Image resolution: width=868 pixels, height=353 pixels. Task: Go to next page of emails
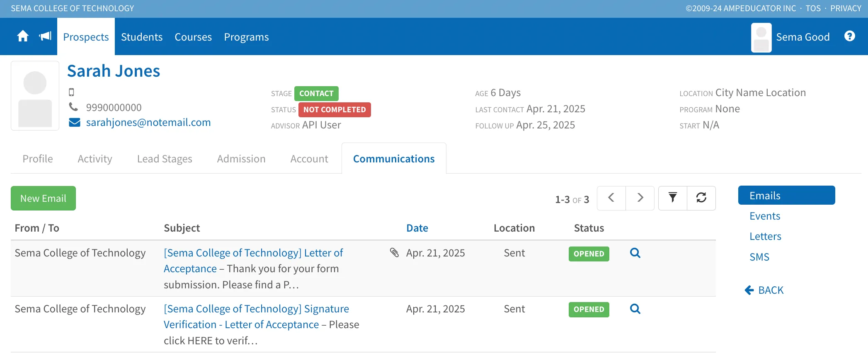point(640,198)
